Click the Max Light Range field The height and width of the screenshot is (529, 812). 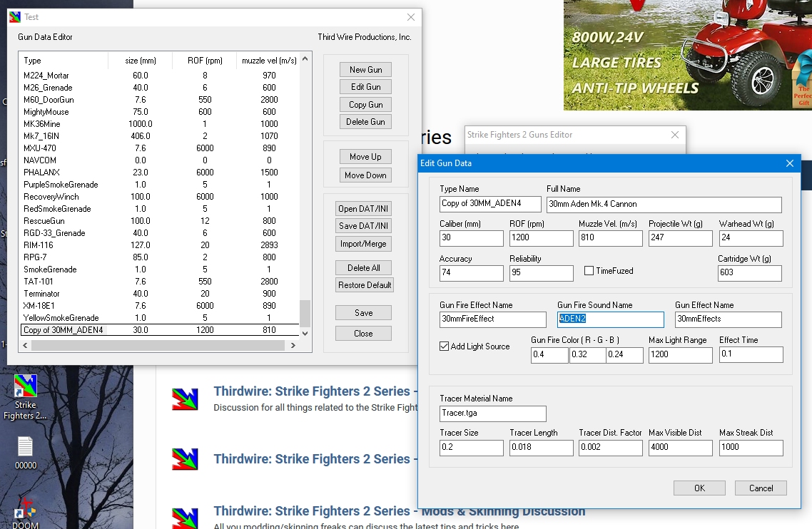click(681, 354)
